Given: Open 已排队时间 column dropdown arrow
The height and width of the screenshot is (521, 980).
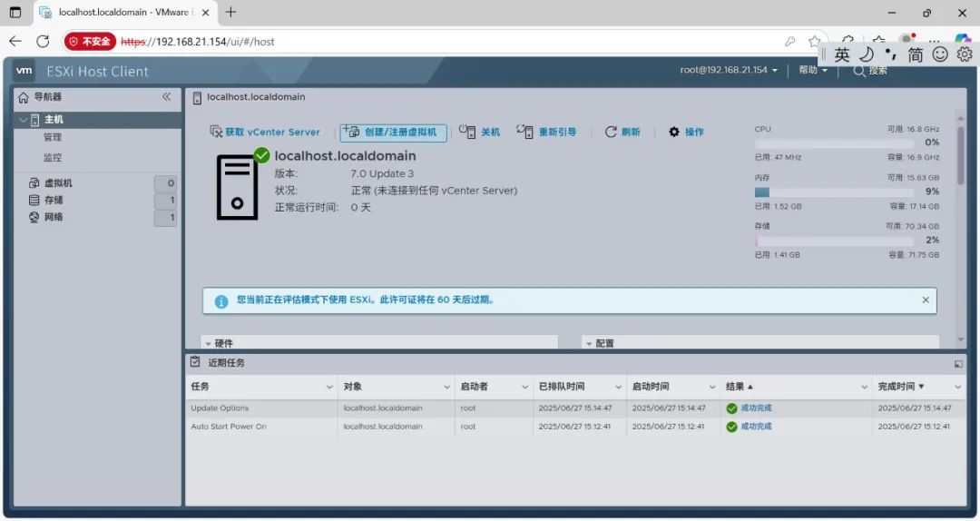Looking at the screenshot, I should click(x=618, y=388).
